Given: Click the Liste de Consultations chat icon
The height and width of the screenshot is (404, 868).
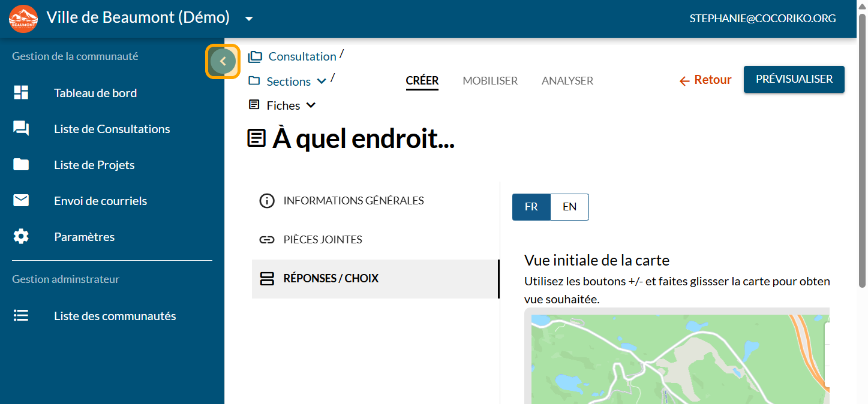Looking at the screenshot, I should coord(21,129).
